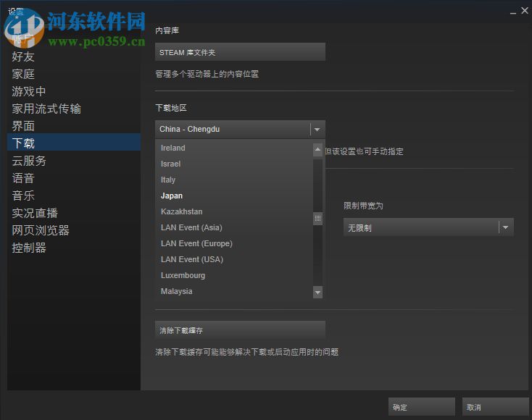Click the 清除下载缓存 button
The image size is (532, 420).
pyautogui.click(x=240, y=329)
